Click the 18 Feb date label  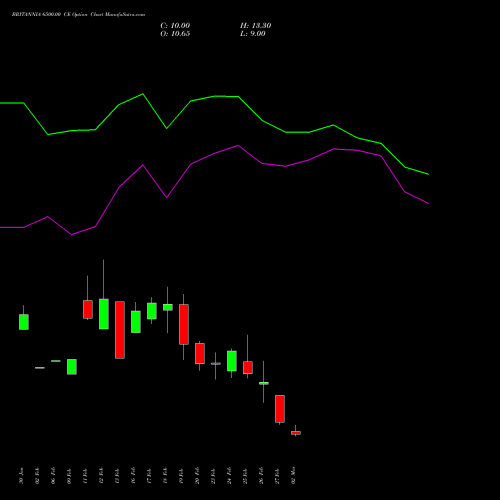click(x=165, y=476)
